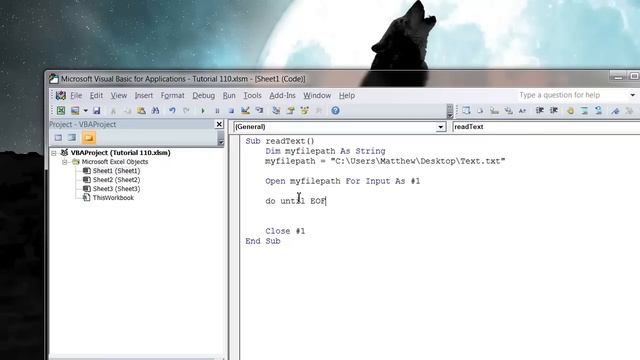Open the File menu

tap(76, 96)
